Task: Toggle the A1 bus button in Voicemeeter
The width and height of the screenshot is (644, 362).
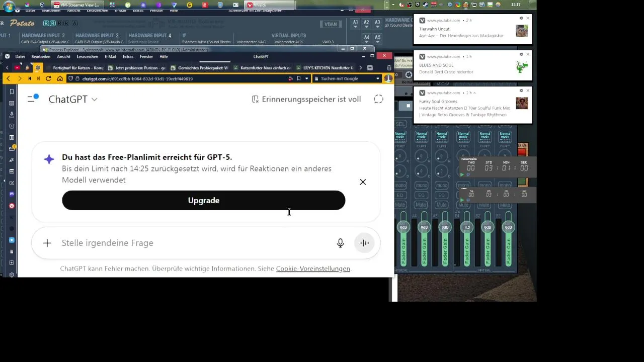Action: [356, 23]
